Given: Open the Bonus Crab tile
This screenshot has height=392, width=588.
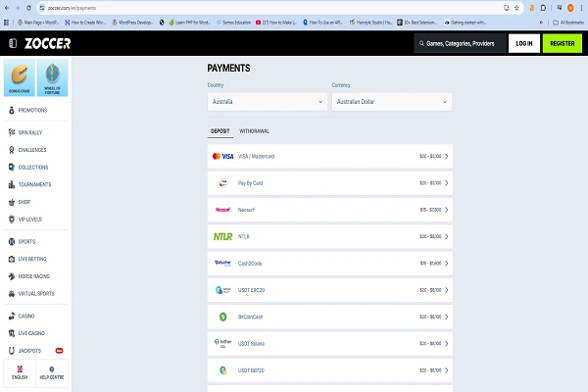Looking at the screenshot, I should 20,77.
